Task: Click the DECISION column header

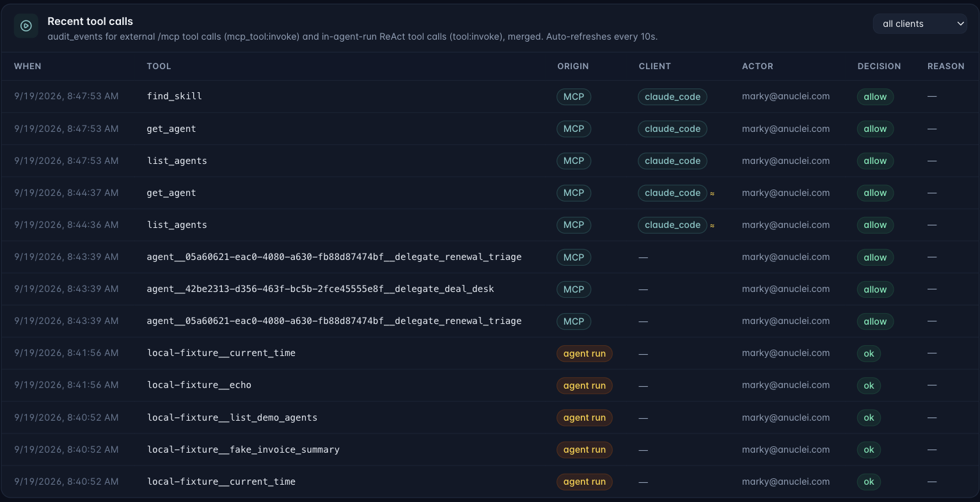Action: pos(879,66)
